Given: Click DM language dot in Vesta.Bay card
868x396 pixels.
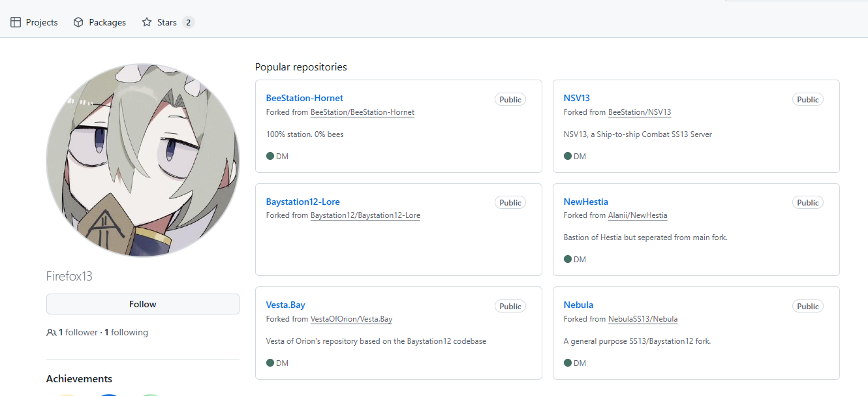Looking at the screenshot, I should [270, 363].
